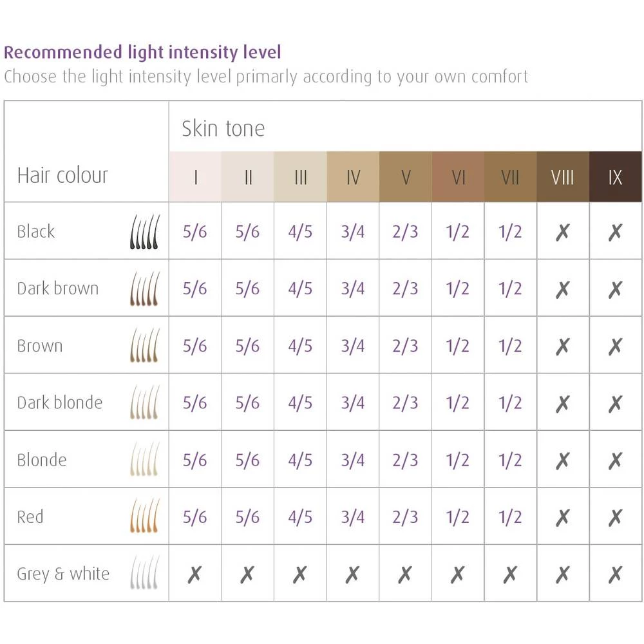Click the 1/2 cell for Red hair, skin tone VII
The width and height of the screenshot is (644, 644).
[510, 516]
